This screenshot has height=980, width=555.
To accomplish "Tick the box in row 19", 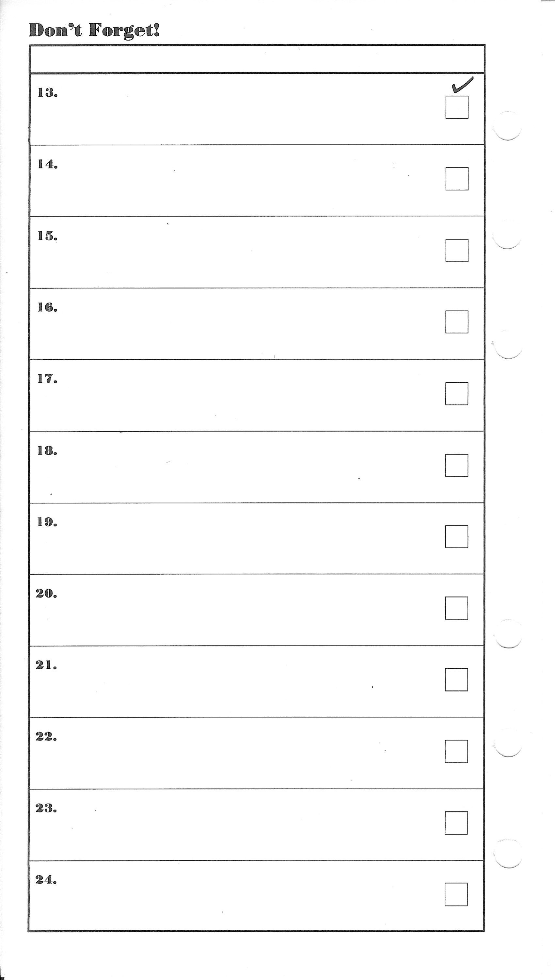I will (x=456, y=536).
